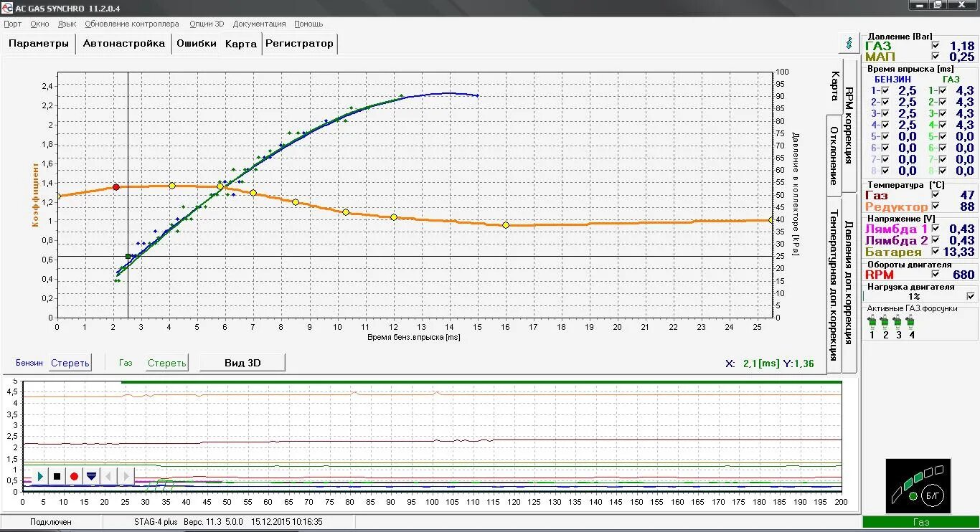Toggle petrol injector 3 checkbox

coord(885,113)
